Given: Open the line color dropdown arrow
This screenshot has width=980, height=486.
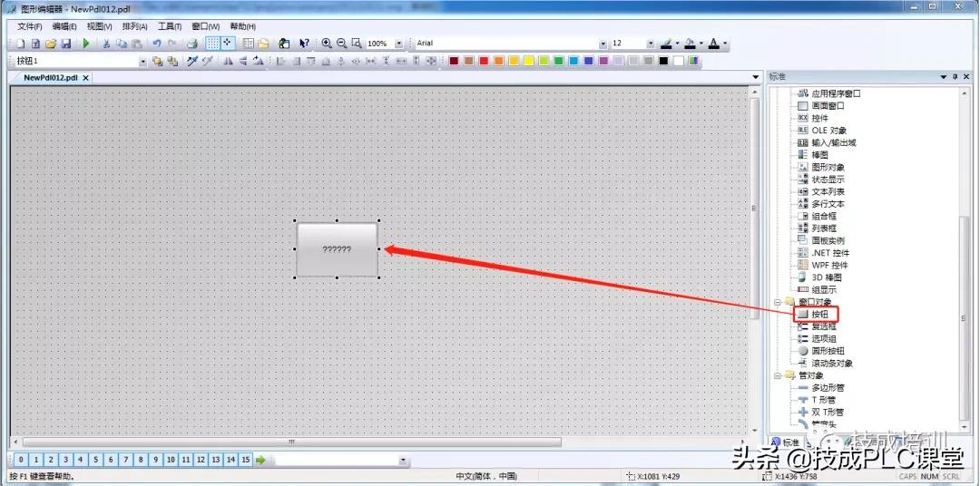Looking at the screenshot, I should tap(677, 44).
